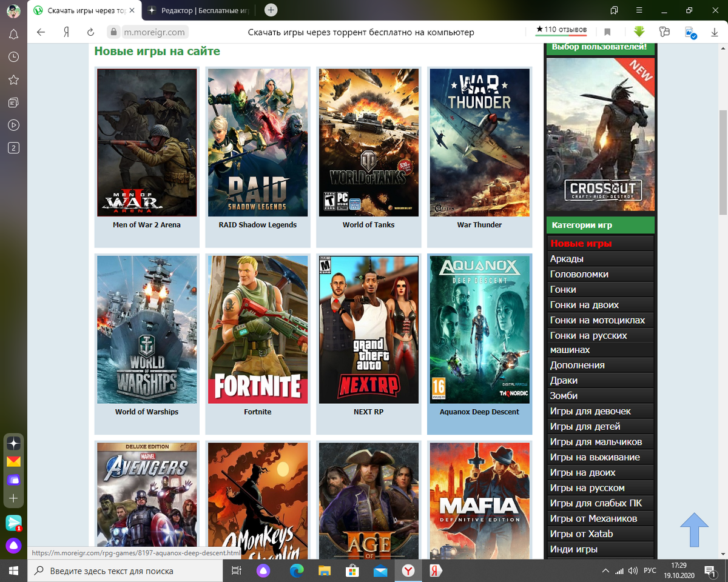Screen dimensions: 728x582
Task: Open the extensions panel icon
Action: click(664, 32)
